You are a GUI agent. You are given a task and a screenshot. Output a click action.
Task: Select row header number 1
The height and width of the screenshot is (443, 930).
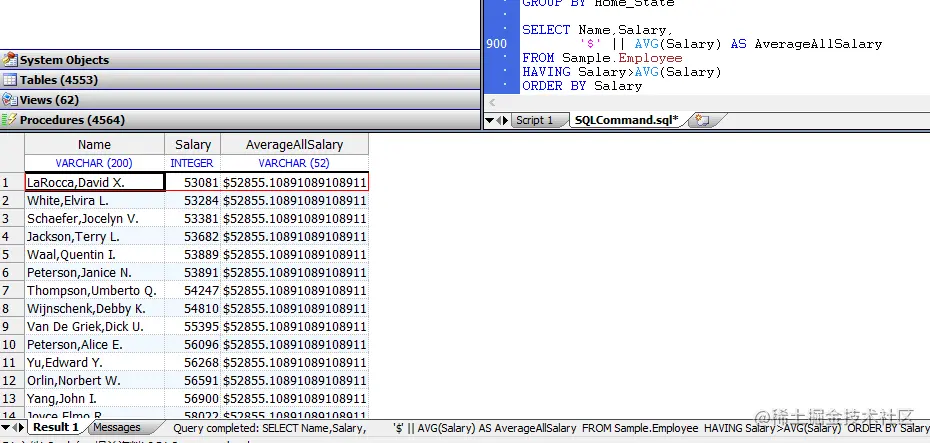point(12,183)
